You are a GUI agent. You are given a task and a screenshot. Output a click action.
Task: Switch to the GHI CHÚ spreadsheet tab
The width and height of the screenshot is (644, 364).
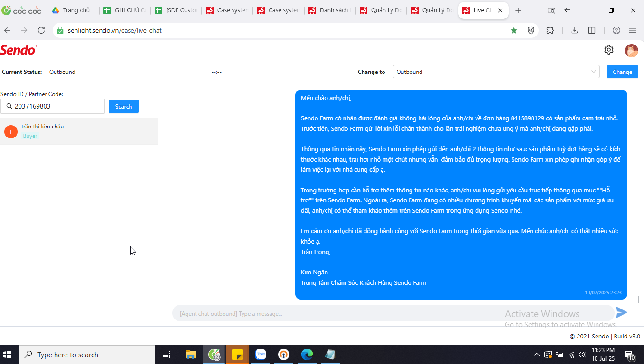tap(124, 10)
